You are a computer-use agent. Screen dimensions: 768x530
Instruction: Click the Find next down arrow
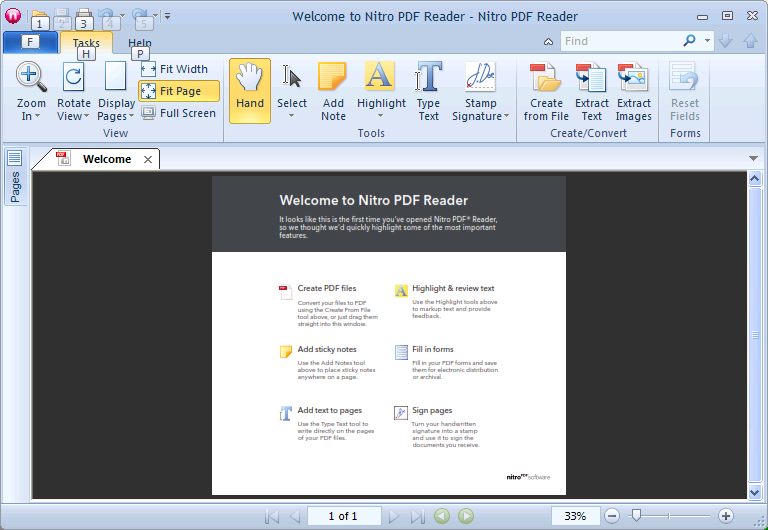[x=725, y=41]
